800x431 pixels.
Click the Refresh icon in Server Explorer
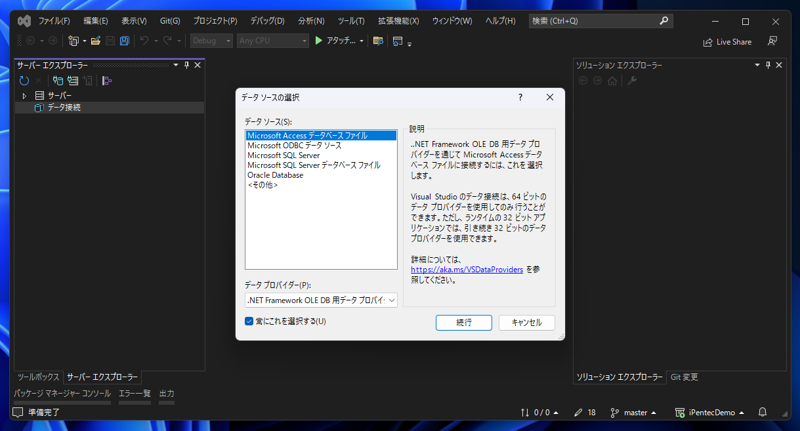tap(24, 81)
